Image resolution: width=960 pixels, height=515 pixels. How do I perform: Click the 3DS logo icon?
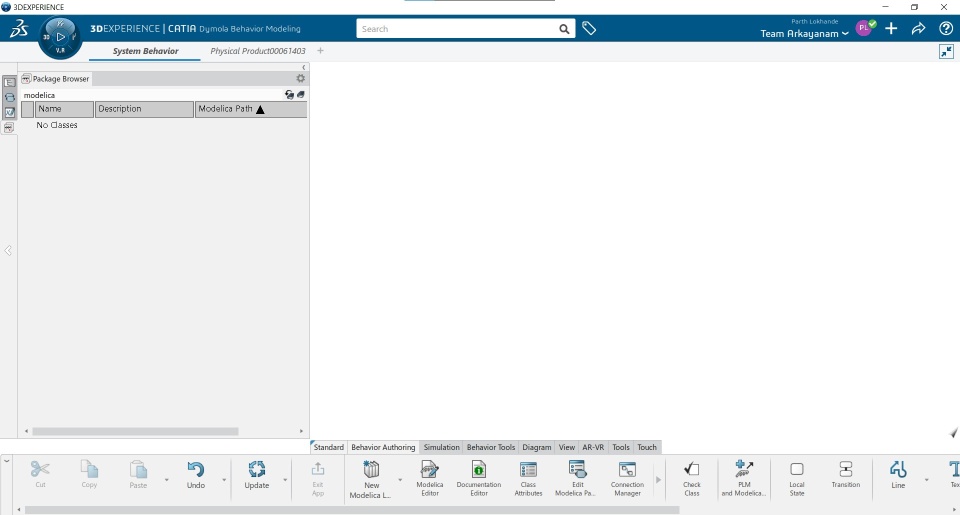pyautogui.click(x=18, y=29)
